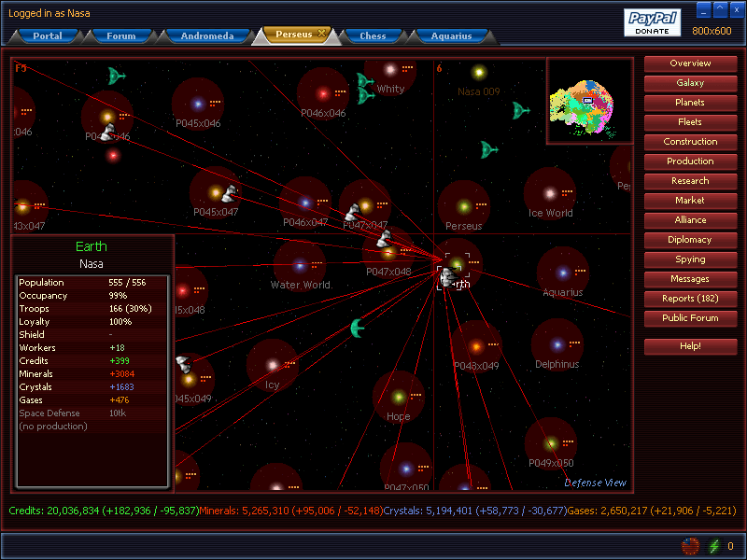Select the Water World planet
Screen dimensions: 747x560
(300, 266)
